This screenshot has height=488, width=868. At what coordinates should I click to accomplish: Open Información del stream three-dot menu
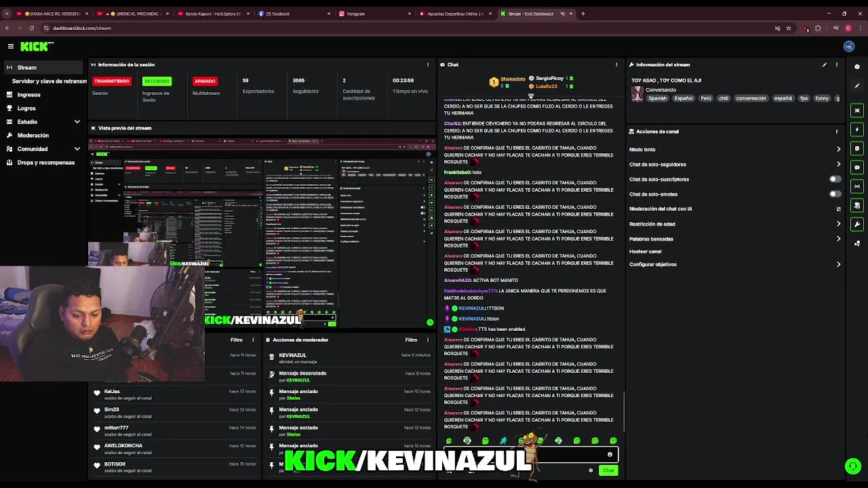tap(837, 64)
